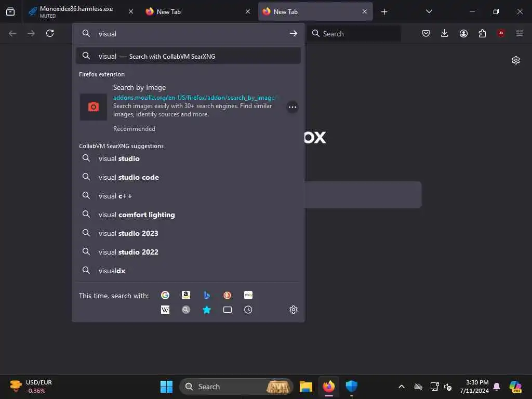The width and height of the screenshot is (532, 399).
Task: Open network tray icon
Action: [x=434, y=387]
